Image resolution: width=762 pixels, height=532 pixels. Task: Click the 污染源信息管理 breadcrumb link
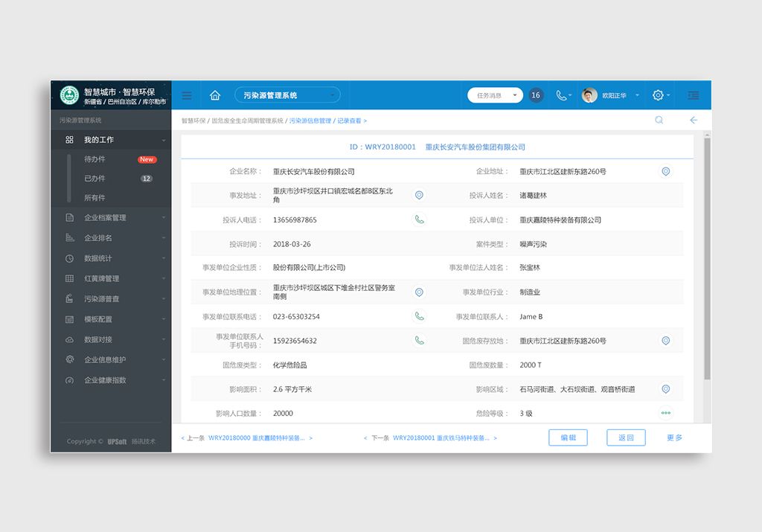tap(310, 121)
